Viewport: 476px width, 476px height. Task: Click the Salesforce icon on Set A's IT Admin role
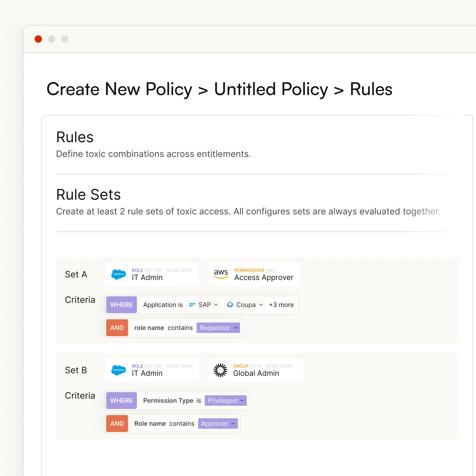(x=118, y=274)
